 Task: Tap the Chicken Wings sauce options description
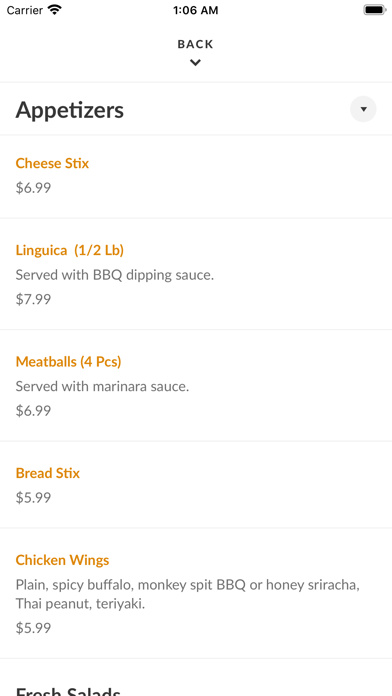click(188, 594)
